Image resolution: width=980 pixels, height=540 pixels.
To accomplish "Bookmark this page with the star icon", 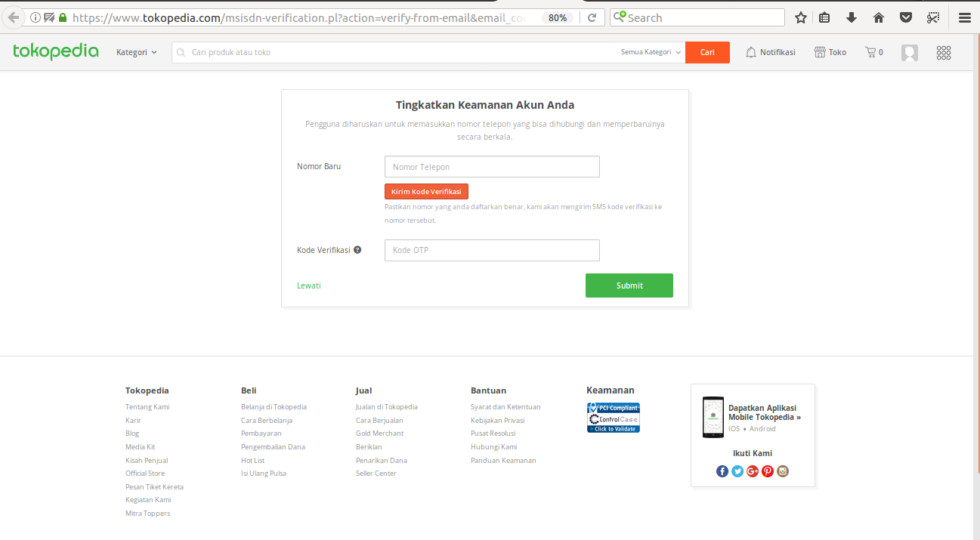I will (801, 17).
